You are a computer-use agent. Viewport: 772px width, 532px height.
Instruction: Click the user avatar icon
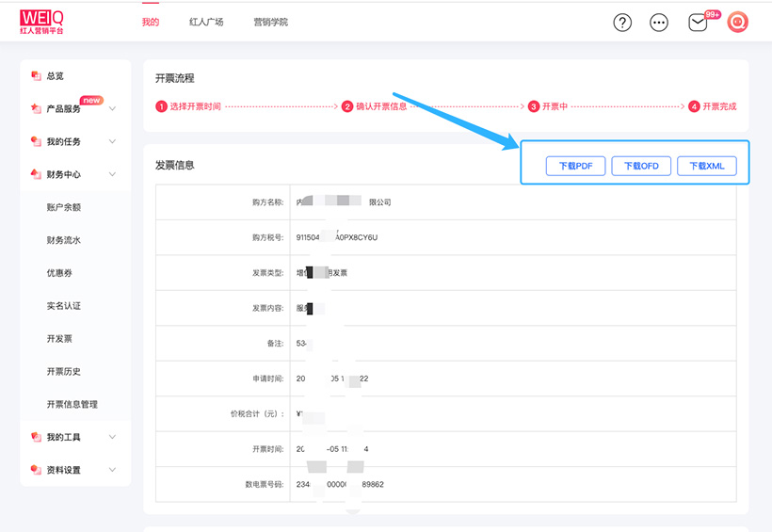click(x=737, y=23)
